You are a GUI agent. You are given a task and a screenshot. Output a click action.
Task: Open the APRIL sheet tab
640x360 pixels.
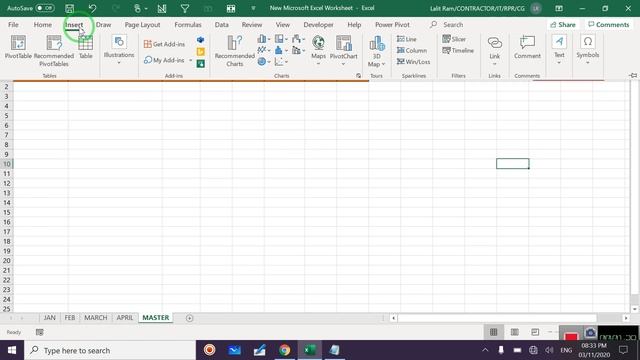[x=124, y=318]
